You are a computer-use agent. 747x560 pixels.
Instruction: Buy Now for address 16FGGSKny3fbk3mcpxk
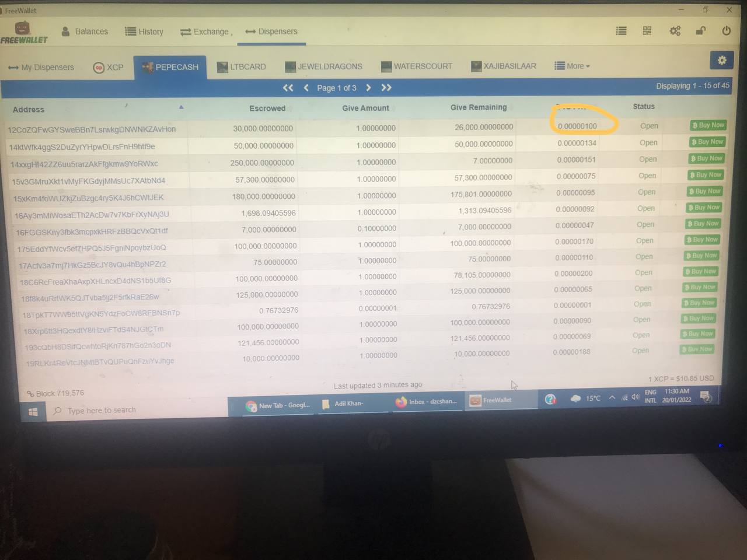[703, 223]
